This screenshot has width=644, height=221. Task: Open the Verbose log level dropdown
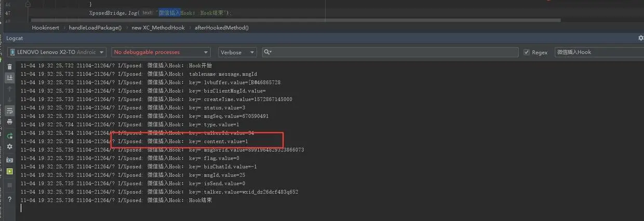237,52
